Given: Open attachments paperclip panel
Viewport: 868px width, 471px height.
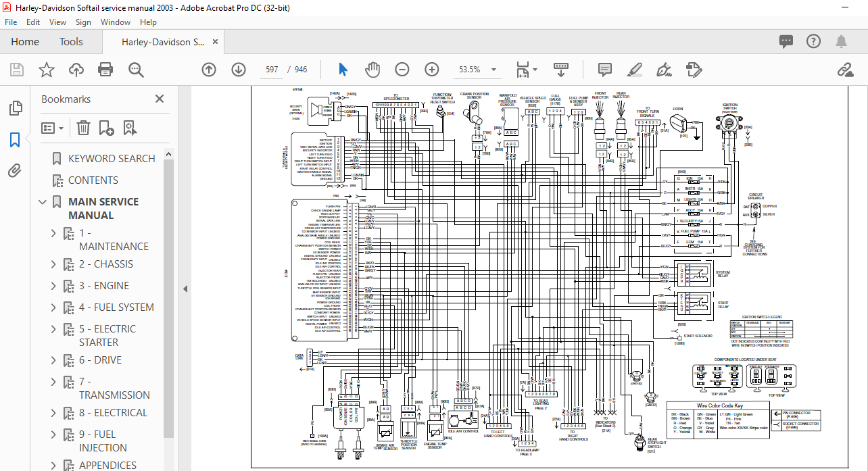Looking at the screenshot, I should 15,170.
